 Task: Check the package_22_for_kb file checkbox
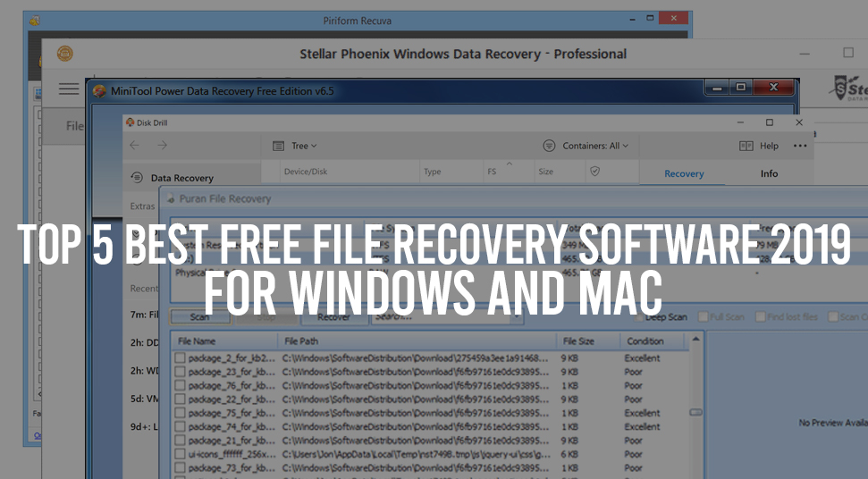click(180, 399)
